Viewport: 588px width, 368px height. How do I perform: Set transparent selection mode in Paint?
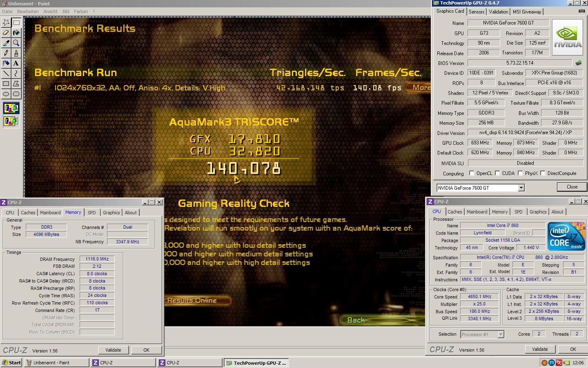11,121
